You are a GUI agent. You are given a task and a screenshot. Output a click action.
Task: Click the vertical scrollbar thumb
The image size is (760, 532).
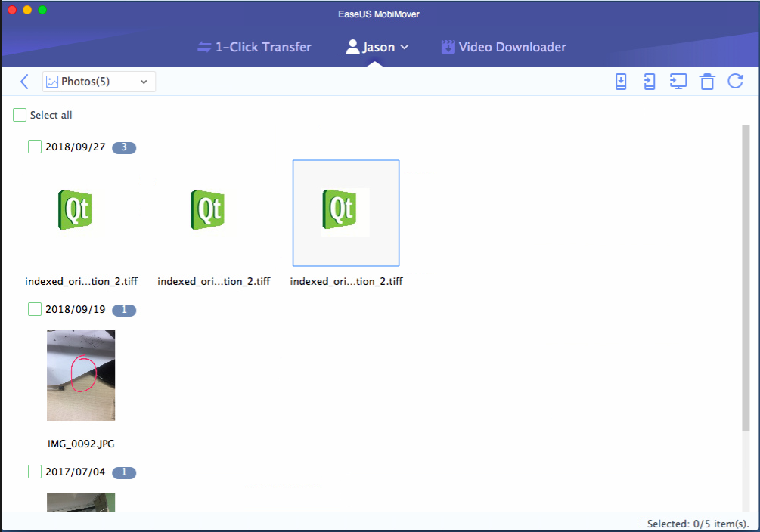coord(746,277)
